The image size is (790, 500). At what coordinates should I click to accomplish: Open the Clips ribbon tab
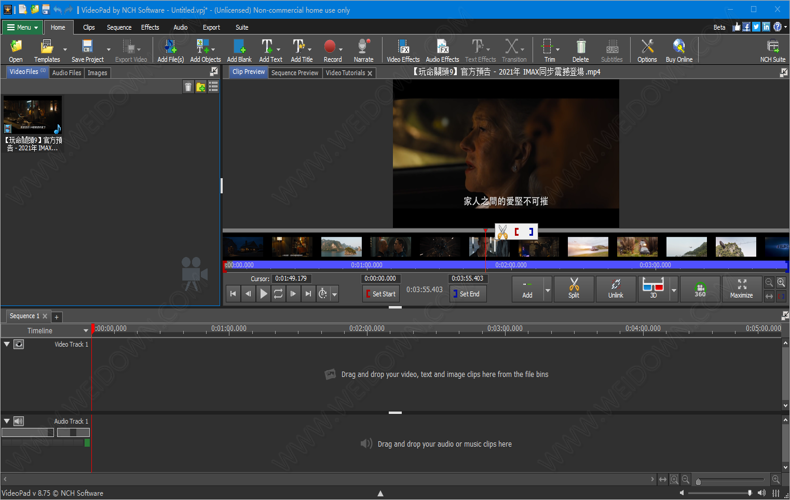(x=89, y=27)
